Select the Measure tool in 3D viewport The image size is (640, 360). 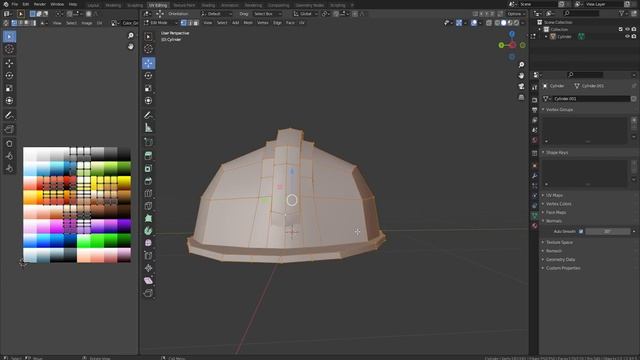point(149,128)
